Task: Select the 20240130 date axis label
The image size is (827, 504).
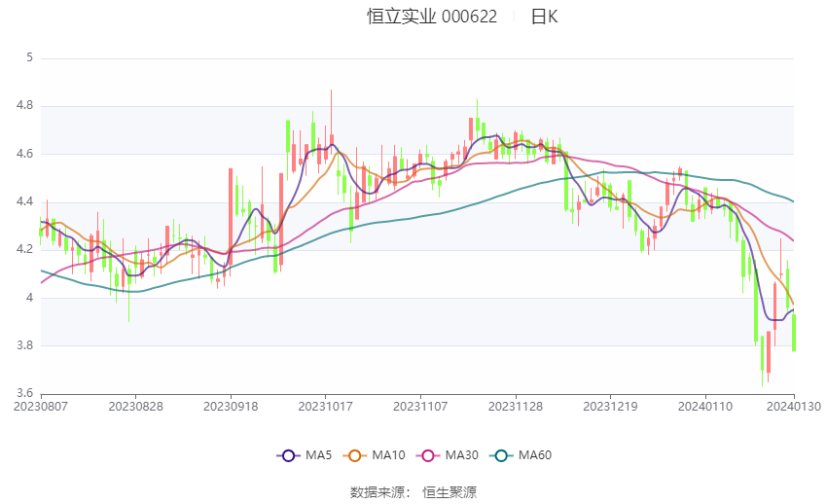Action: pos(794,407)
